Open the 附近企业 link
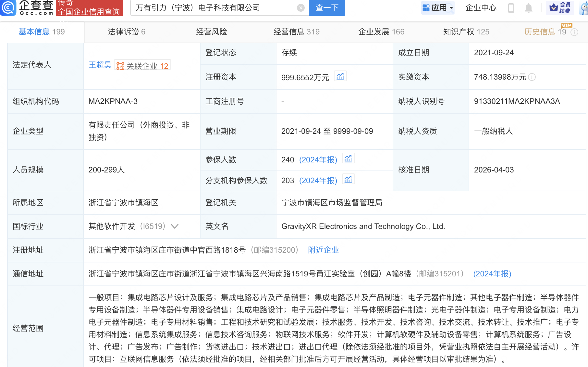The image size is (588, 367). click(x=323, y=250)
